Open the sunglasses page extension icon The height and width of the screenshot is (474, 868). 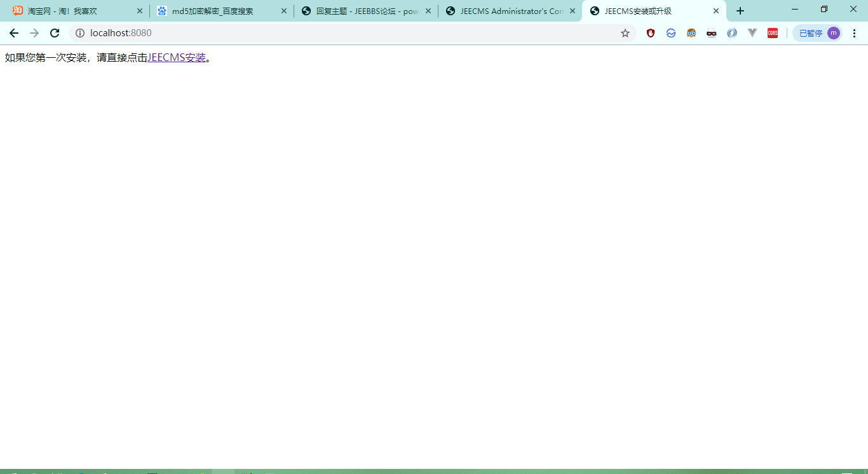(712, 33)
